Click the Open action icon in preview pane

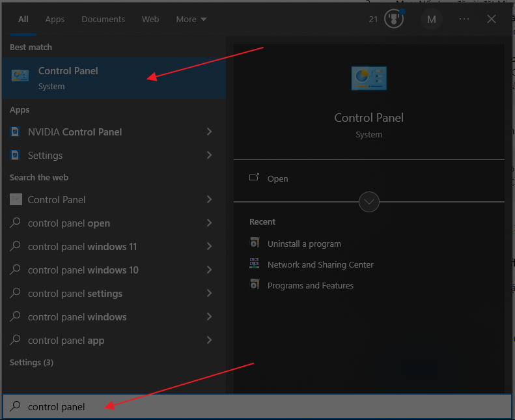(x=254, y=177)
